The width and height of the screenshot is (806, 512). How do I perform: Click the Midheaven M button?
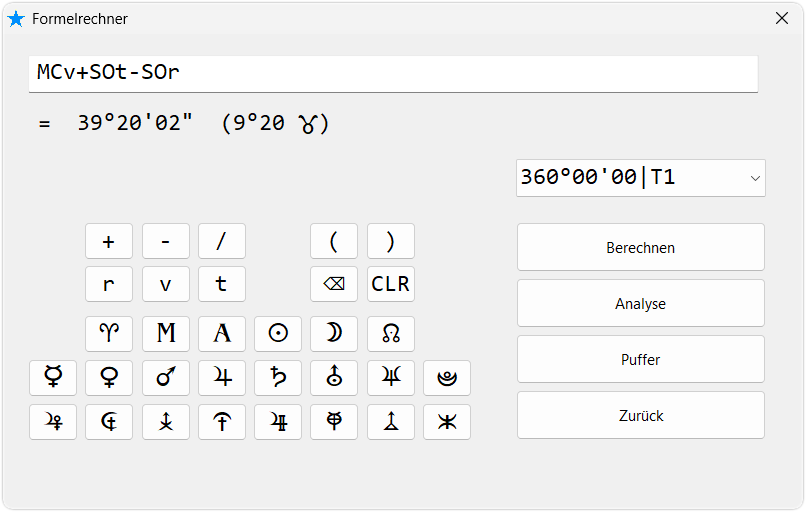click(x=166, y=334)
